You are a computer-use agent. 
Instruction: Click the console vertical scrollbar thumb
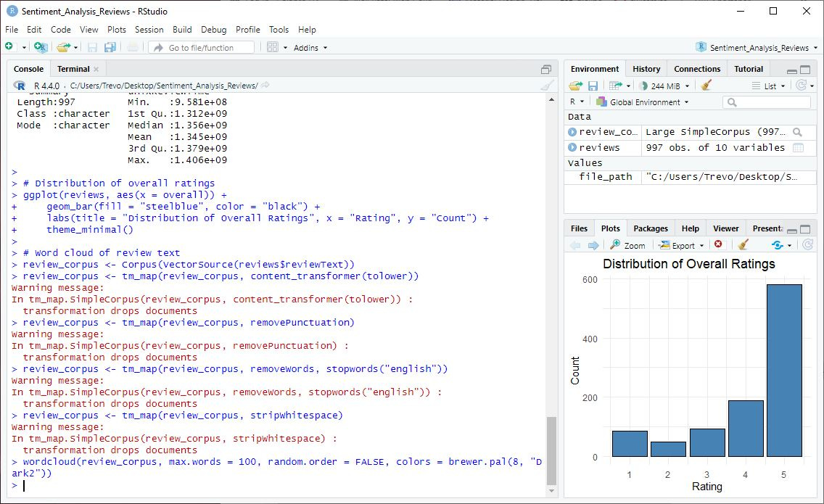(551, 450)
